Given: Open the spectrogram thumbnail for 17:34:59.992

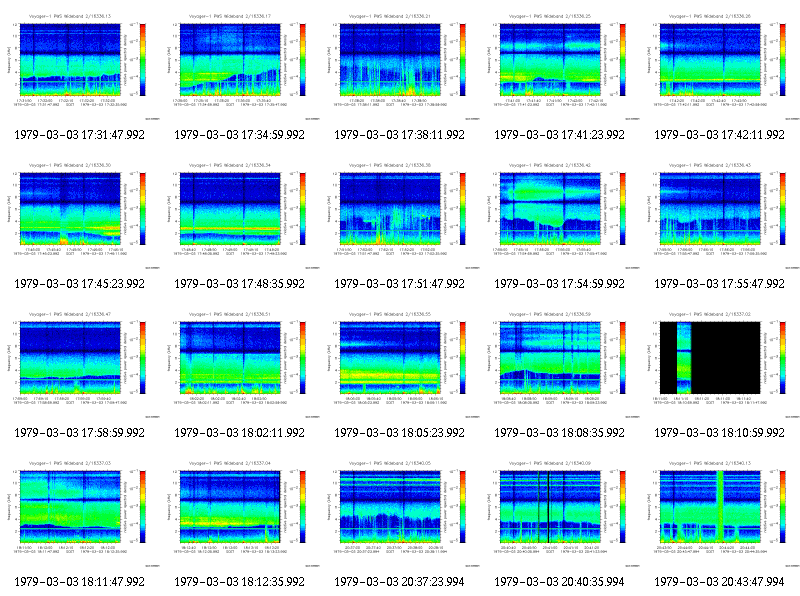Looking at the screenshot, I should pos(240,66).
